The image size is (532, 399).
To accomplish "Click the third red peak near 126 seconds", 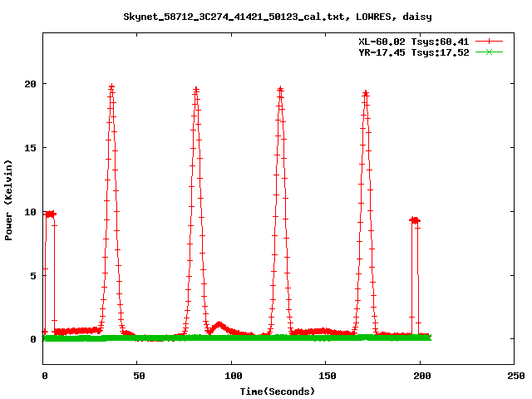I will [280, 90].
